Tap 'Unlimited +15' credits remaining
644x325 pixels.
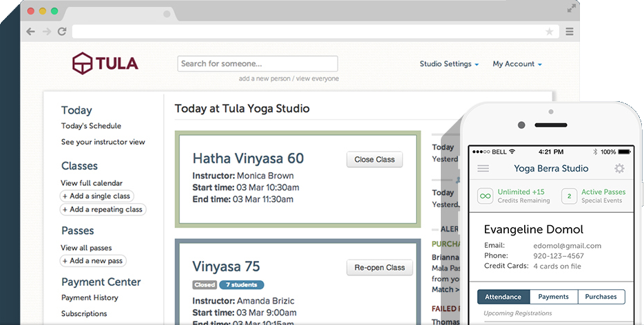tap(521, 191)
